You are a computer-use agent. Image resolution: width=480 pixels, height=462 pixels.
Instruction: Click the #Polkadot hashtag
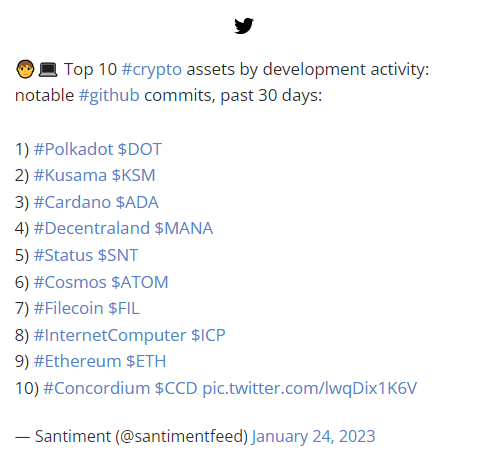pyautogui.click(x=73, y=149)
